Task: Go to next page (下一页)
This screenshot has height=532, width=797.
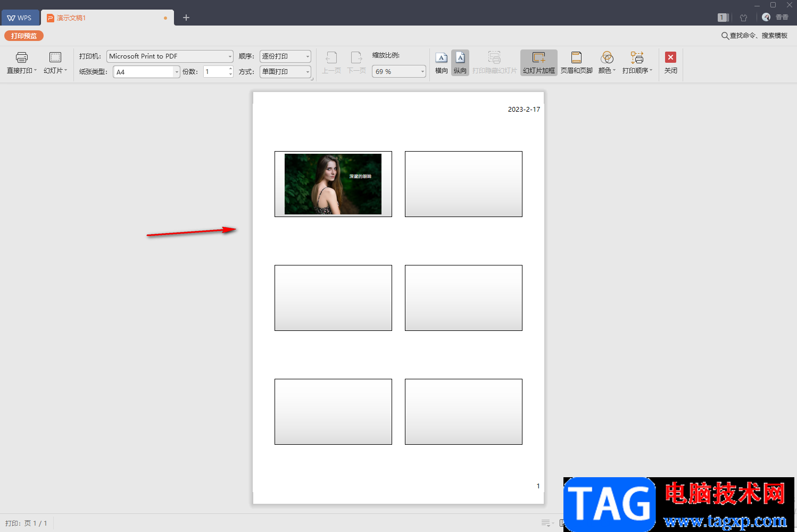Action: tap(356, 63)
